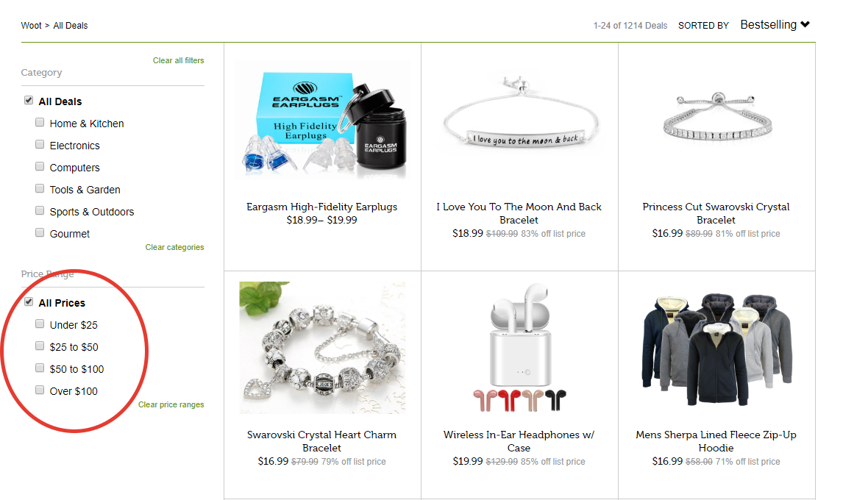Open the Swarovski Heart Charm Bracelet photo

click(322, 347)
